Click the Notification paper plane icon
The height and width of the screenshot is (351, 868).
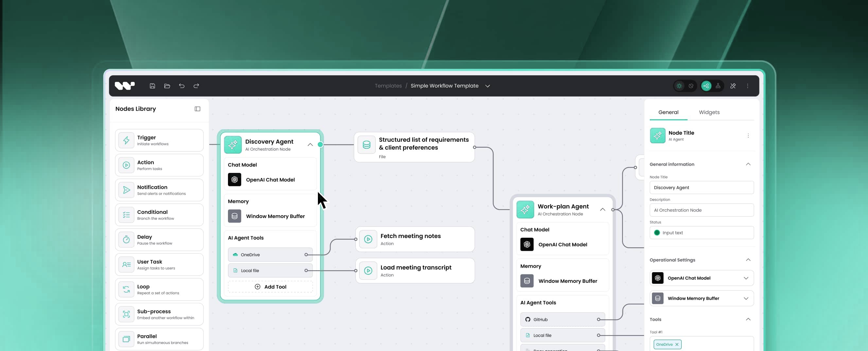tap(126, 190)
